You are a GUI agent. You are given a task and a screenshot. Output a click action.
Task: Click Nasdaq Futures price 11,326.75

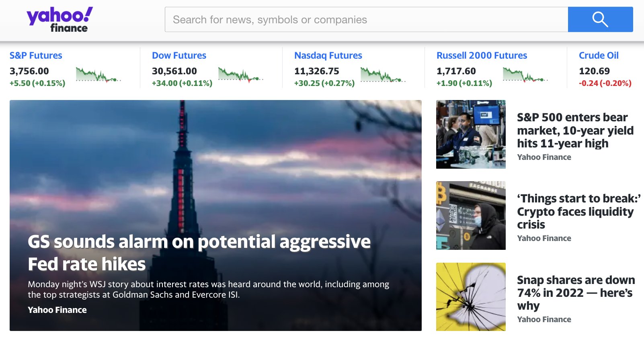[x=317, y=71]
